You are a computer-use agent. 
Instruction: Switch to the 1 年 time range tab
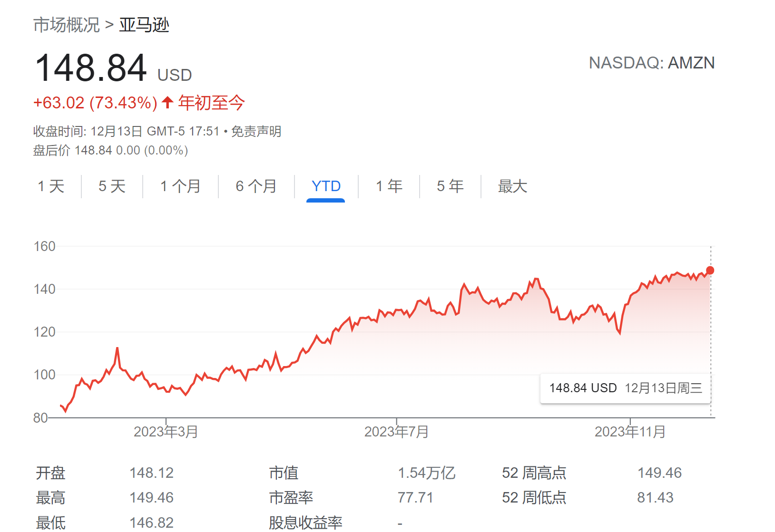tap(389, 186)
